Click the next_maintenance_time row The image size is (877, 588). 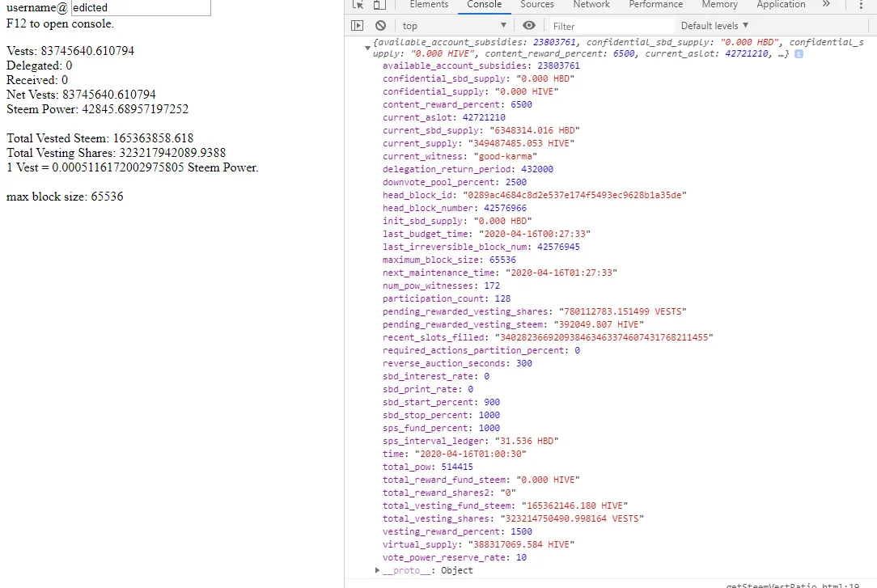[499, 273]
